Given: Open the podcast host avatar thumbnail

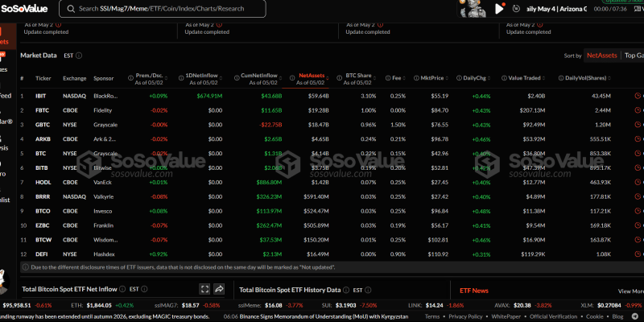Looking at the screenshot, I should coord(473,9).
